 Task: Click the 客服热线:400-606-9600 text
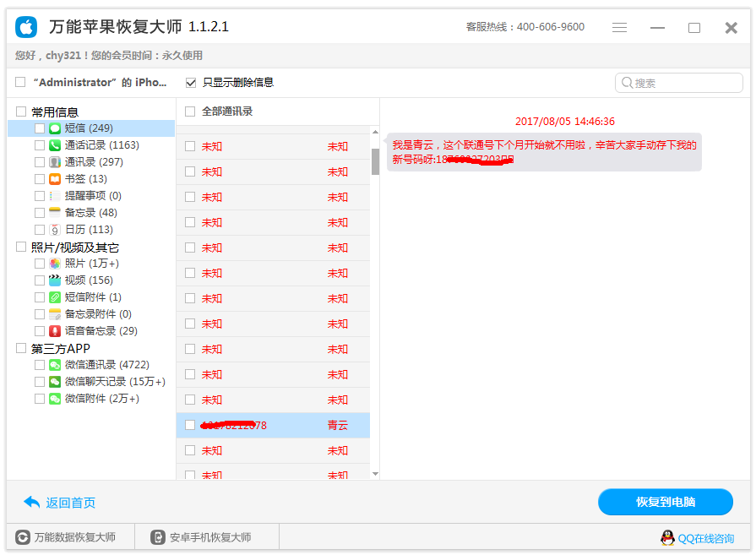(525, 27)
